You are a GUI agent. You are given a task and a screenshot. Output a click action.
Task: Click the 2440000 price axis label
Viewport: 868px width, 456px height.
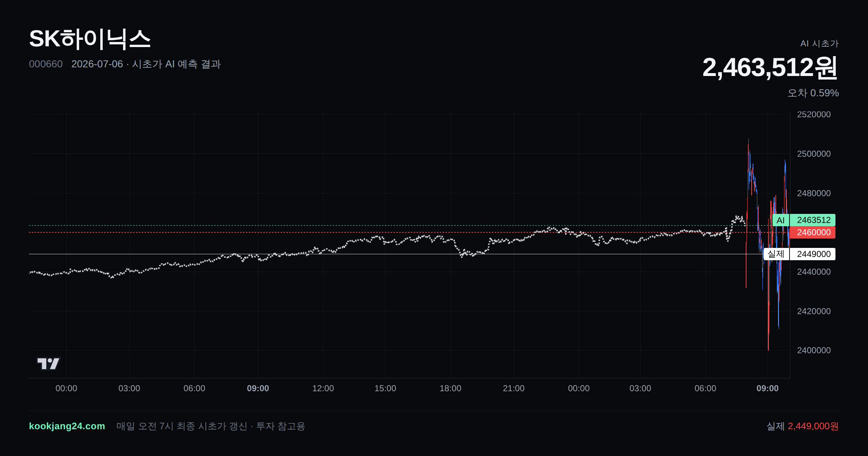(x=814, y=272)
